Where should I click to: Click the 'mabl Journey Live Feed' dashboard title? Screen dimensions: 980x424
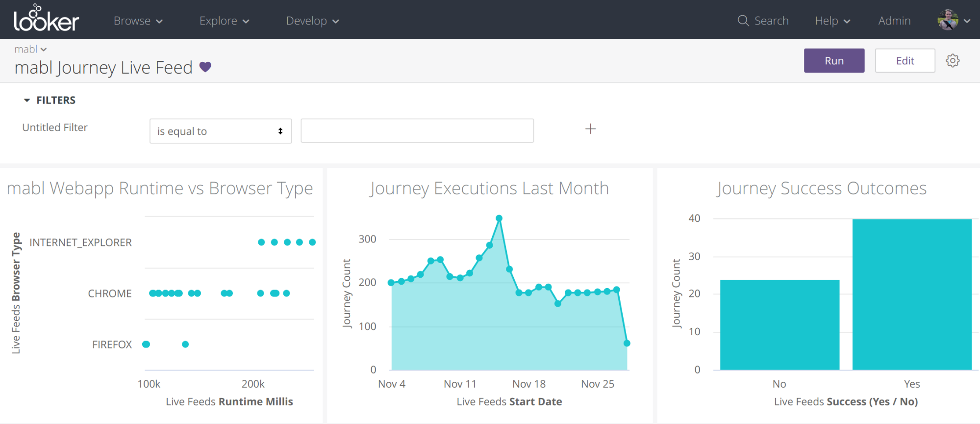point(103,68)
